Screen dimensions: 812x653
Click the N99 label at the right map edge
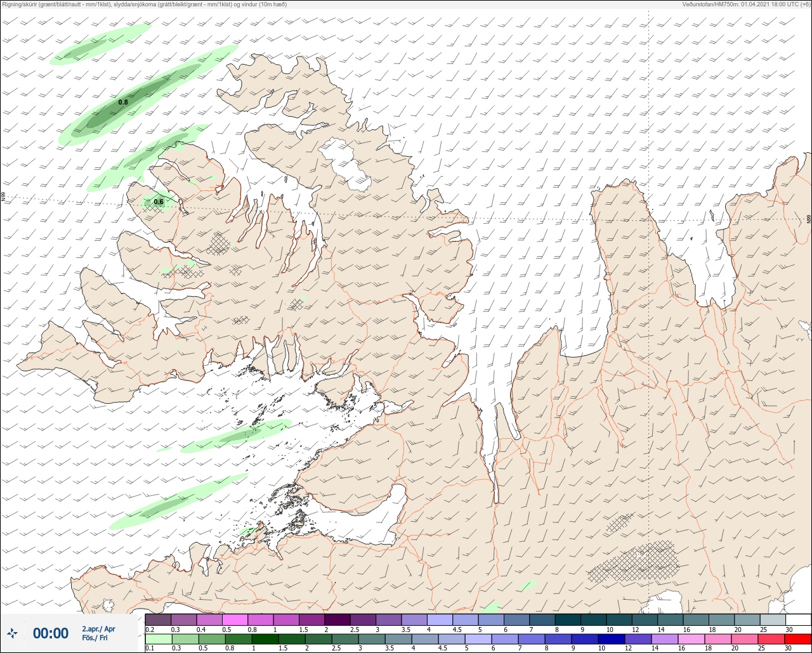pos(809,219)
